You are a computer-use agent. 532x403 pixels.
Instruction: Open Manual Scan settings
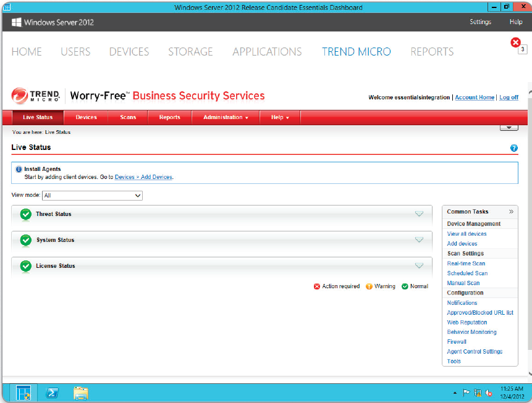point(463,283)
